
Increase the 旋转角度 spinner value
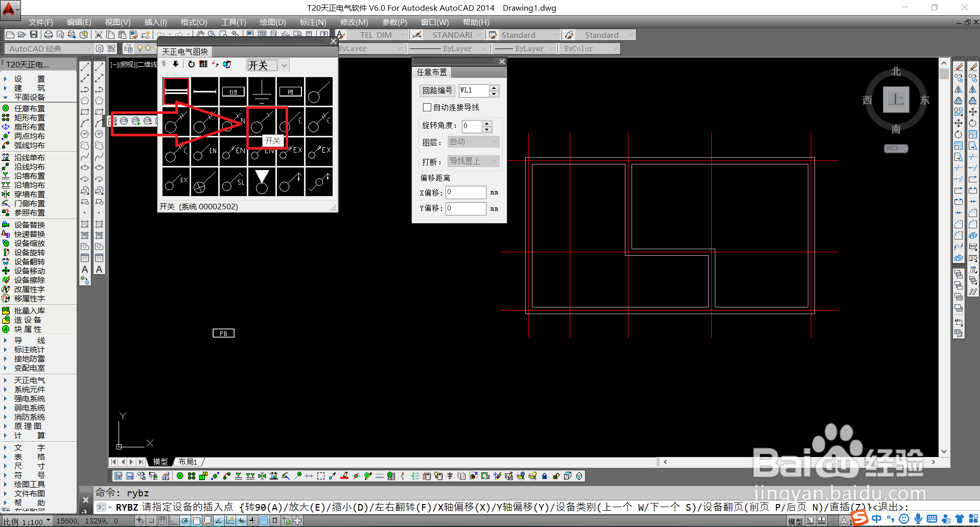(x=487, y=123)
